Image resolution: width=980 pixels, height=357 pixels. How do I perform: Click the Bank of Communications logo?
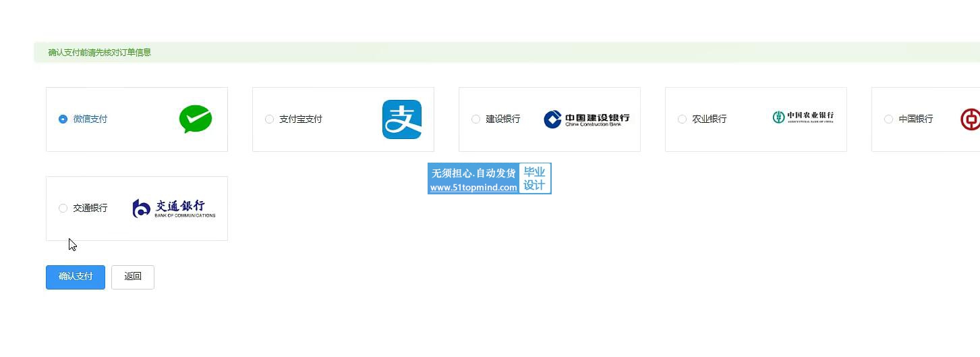174,209
